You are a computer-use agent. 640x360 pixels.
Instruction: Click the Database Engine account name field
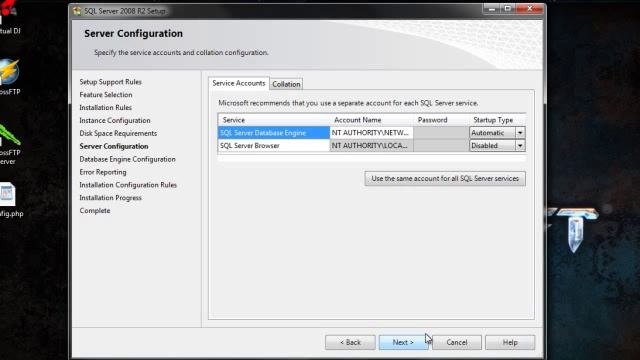371,133
